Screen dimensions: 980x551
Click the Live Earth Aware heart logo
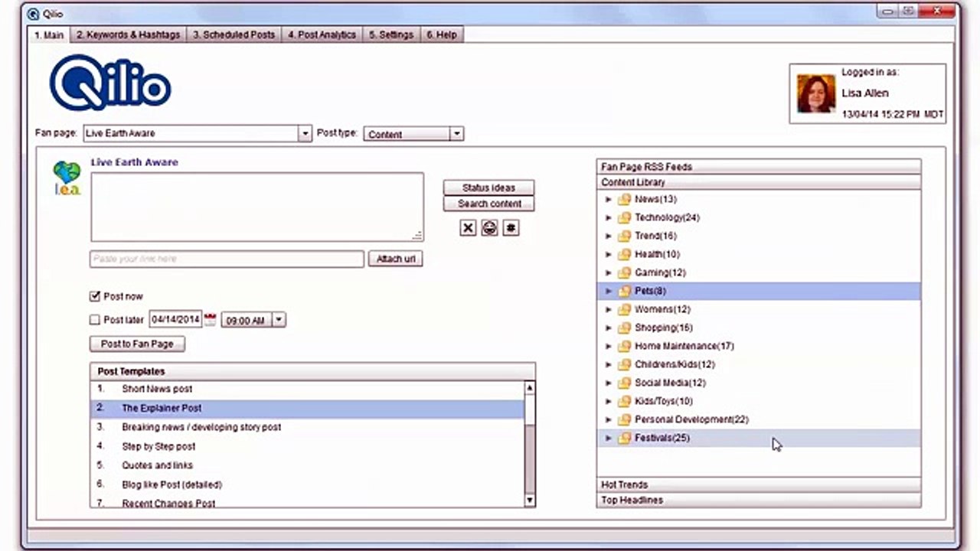pyautogui.click(x=67, y=178)
